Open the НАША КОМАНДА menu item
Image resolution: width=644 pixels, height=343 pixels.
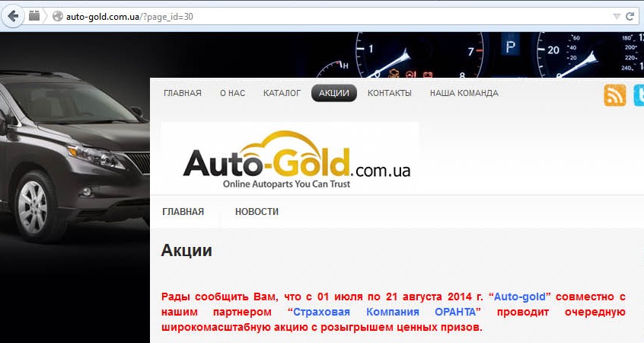click(464, 93)
